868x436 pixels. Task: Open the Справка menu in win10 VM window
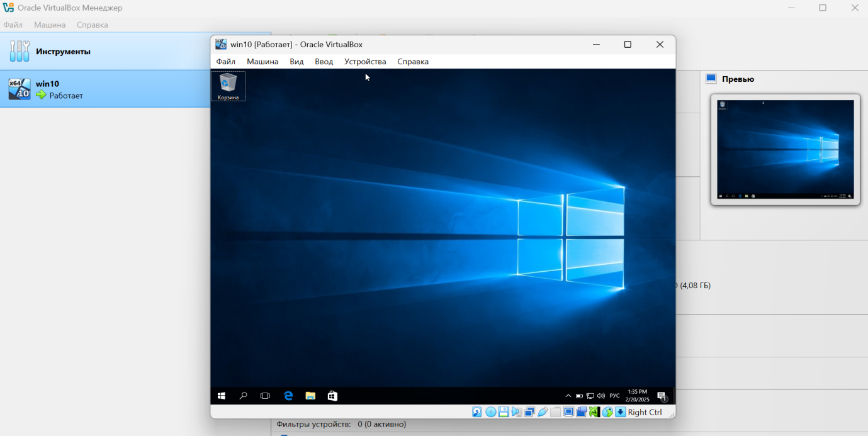coord(413,62)
